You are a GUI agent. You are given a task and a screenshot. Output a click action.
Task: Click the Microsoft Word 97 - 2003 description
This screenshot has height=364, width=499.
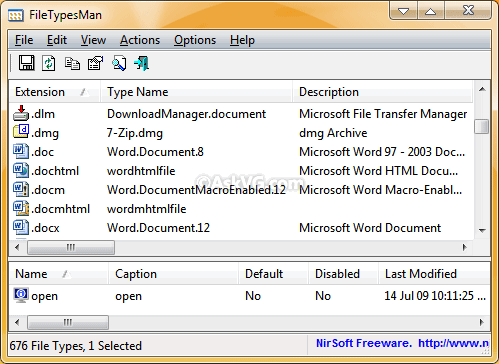pyautogui.click(x=382, y=152)
